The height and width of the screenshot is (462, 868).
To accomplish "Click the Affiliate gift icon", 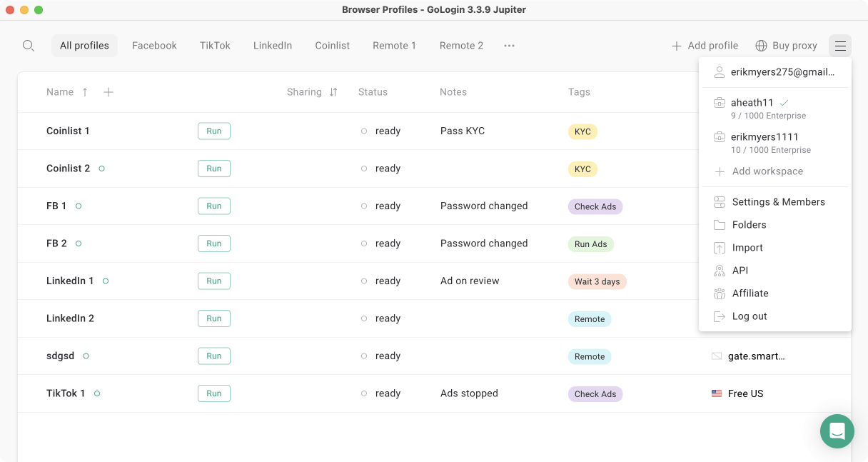I will pos(720,293).
